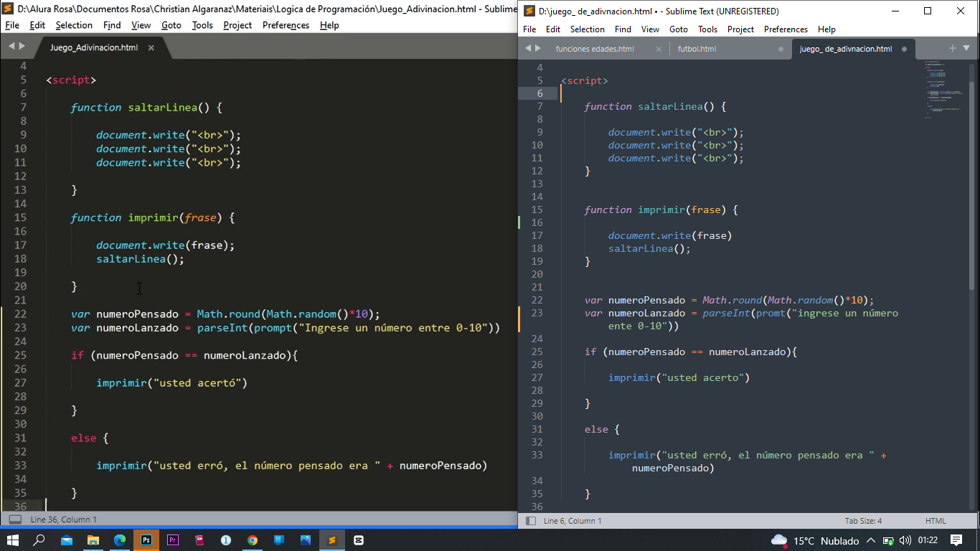Close the funciones edades.html tab
The width and height of the screenshot is (980, 551).
pyautogui.click(x=659, y=49)
